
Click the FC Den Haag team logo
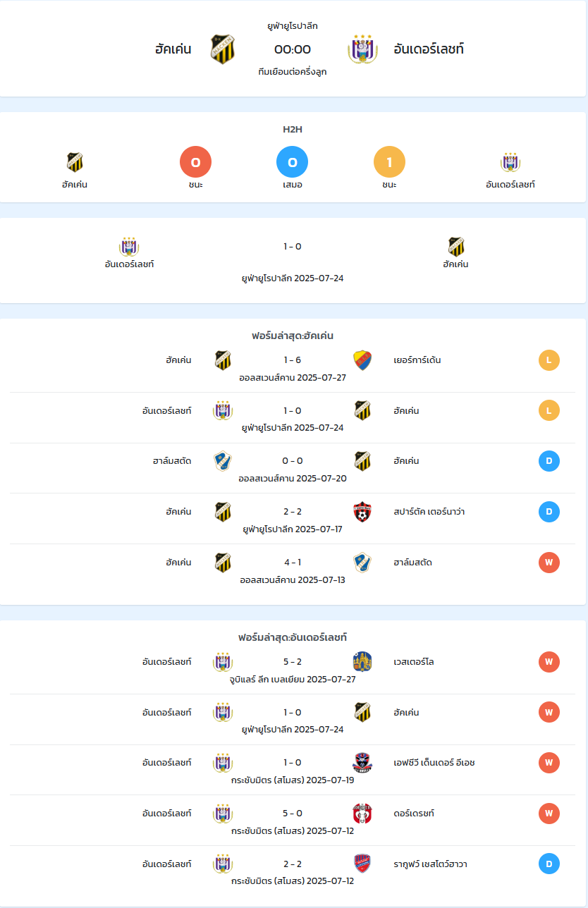tap(362, 763)
